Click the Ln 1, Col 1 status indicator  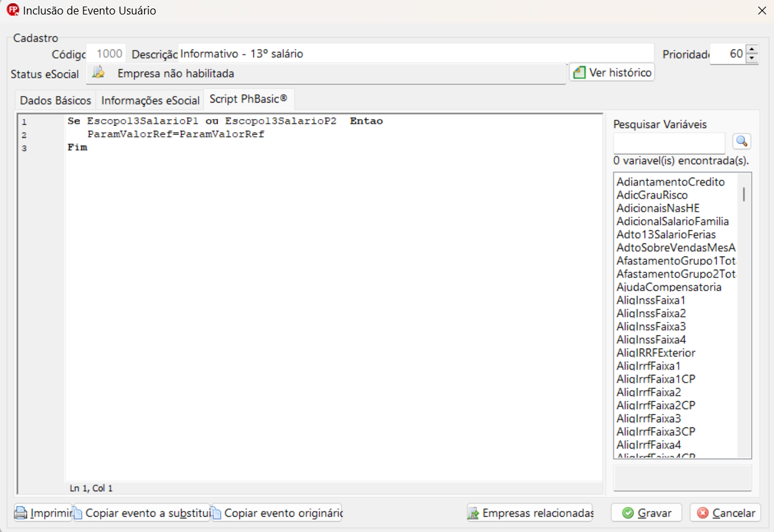pos(91,488)
